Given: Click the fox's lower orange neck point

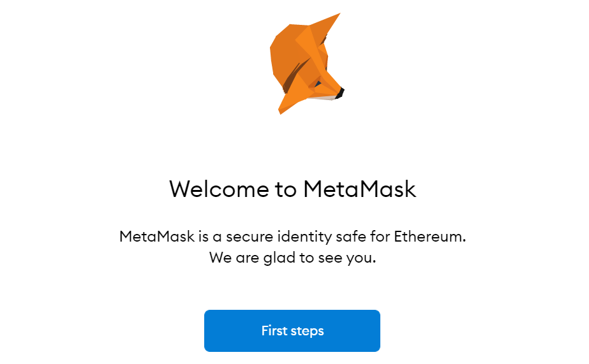Looking at the screenshot, I should pos(282,109).
